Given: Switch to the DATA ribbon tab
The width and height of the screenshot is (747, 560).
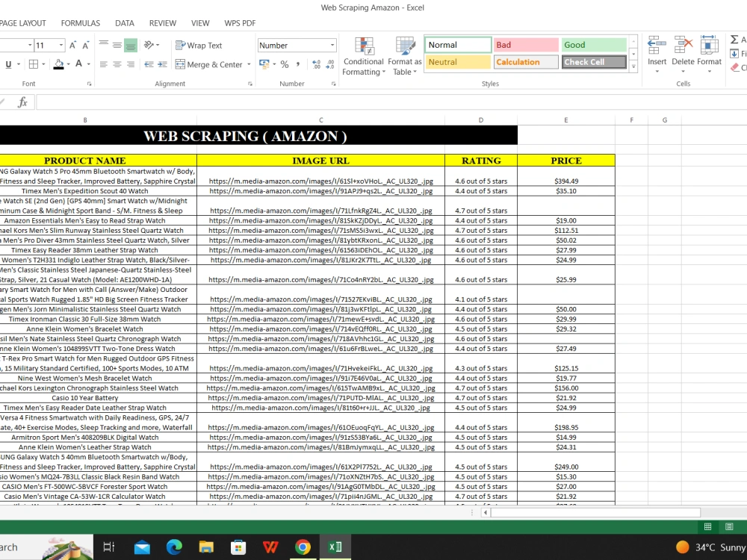Looking at the screenshot, I should click(124, 23).
